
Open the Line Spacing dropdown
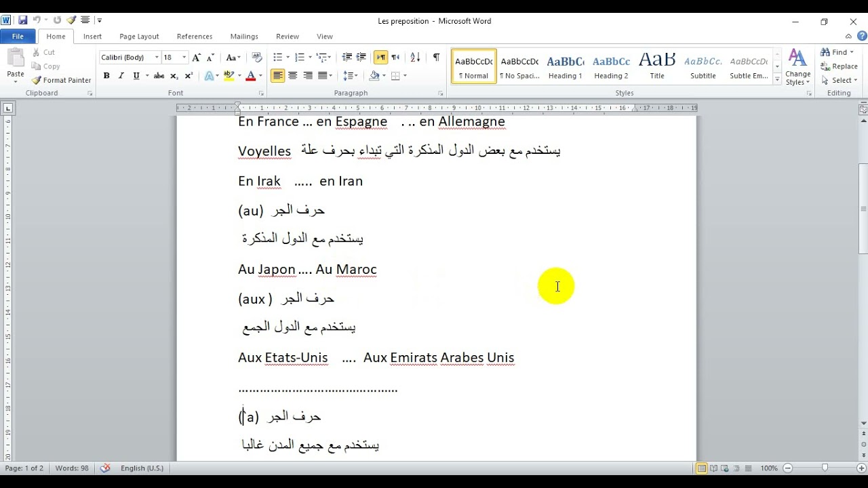(355, 76)
